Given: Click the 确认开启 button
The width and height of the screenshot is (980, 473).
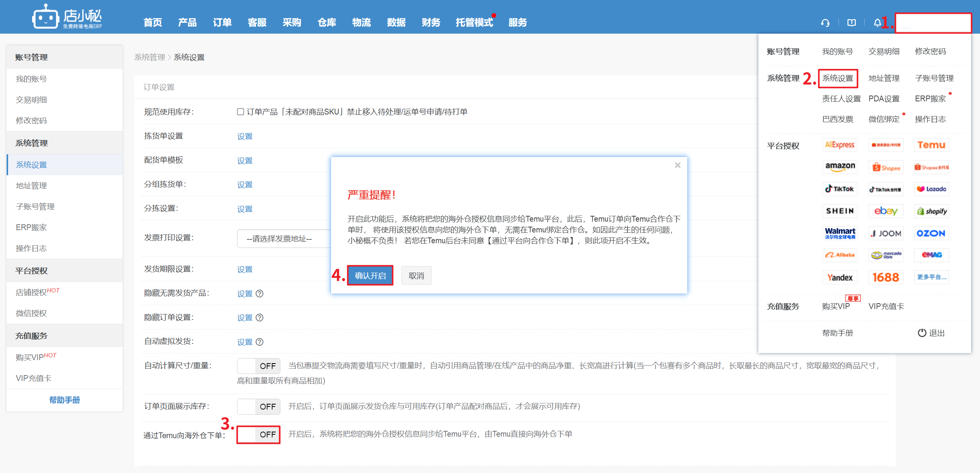Looking at the screenshot, I should (370, 275).
